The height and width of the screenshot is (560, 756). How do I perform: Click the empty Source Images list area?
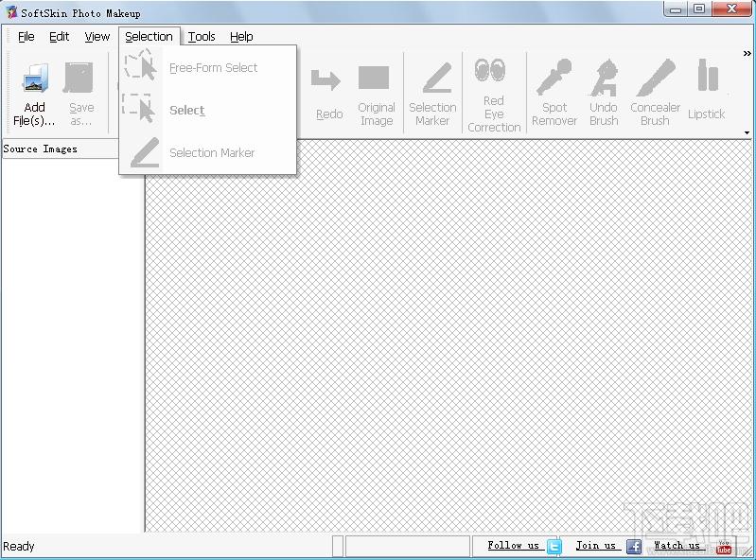click(72, 345)
